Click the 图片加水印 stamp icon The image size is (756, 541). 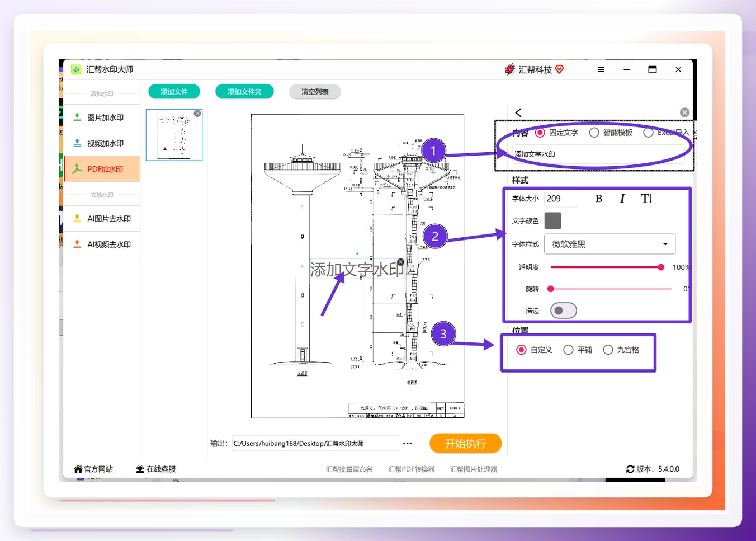[x=77, y=117]
